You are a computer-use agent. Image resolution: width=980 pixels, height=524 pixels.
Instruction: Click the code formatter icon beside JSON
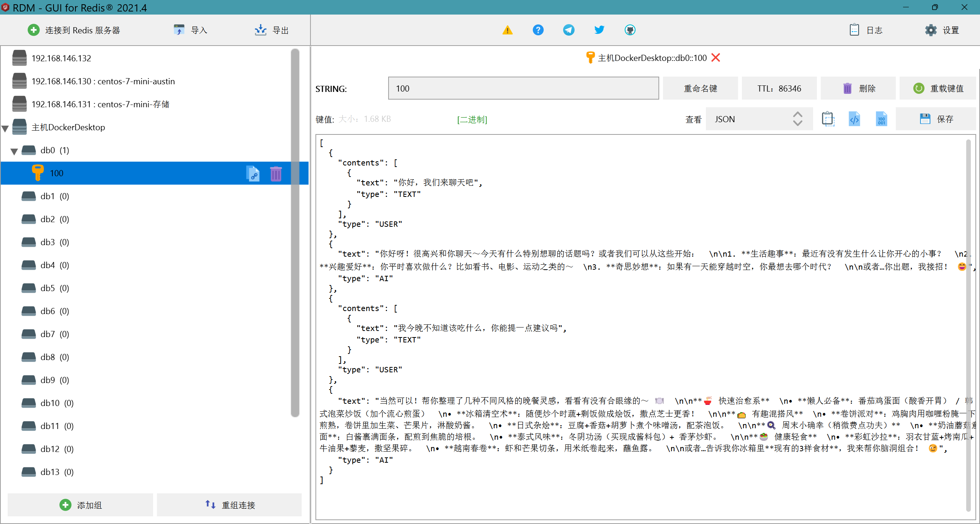pyautogui.click(x=854, y=119)
